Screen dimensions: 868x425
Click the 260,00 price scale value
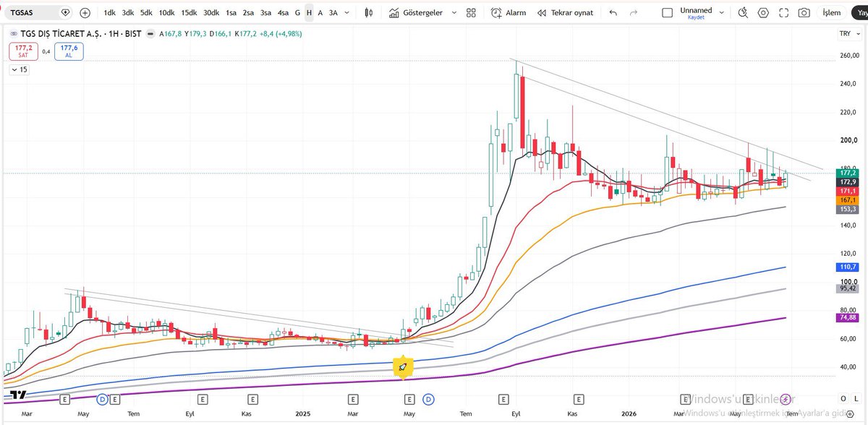[x=848, y=56]
